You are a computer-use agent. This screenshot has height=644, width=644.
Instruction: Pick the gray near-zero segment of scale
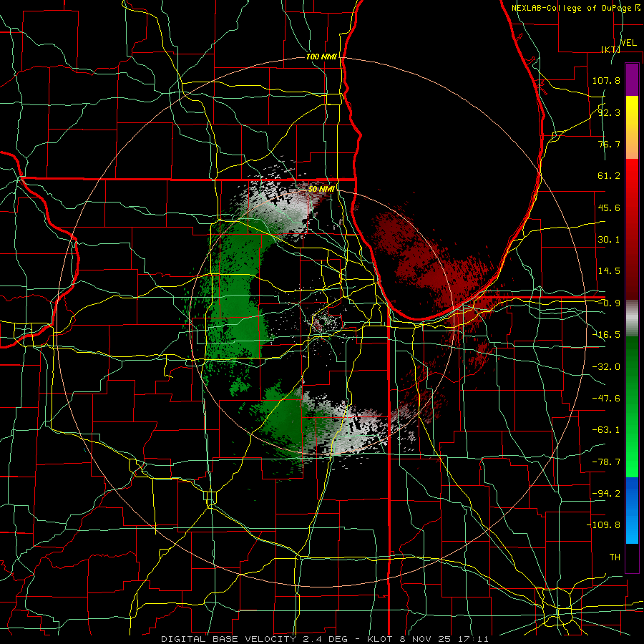[x=632, y=318]
